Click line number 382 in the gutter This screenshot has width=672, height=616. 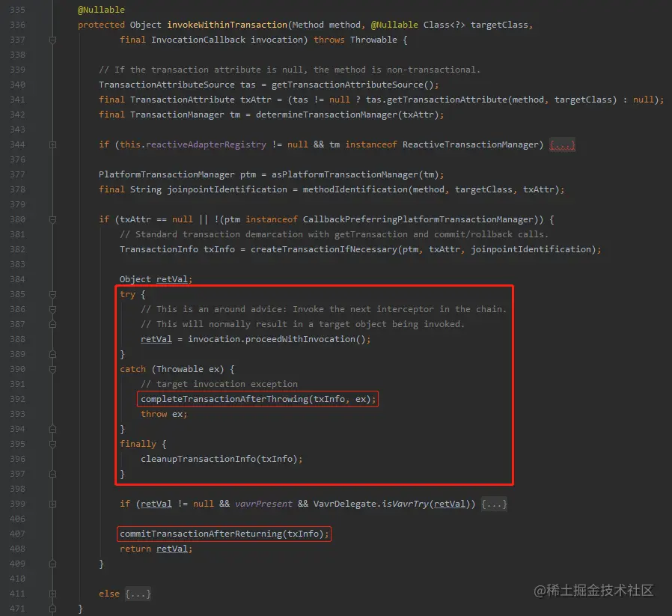(17, 249)
